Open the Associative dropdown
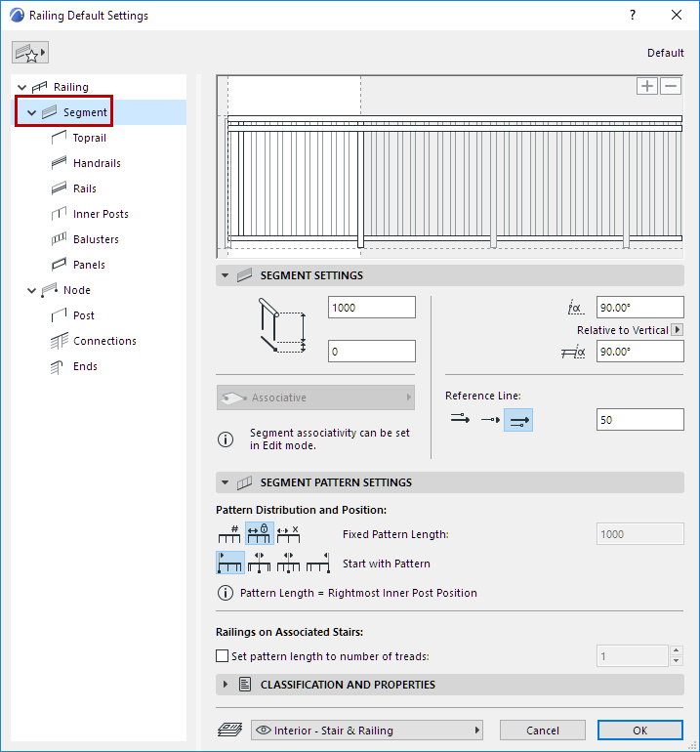 coord(315,397)
